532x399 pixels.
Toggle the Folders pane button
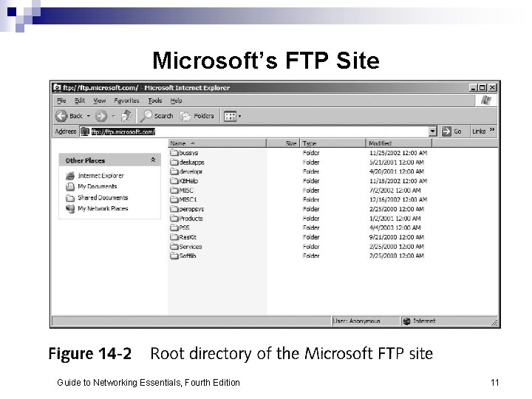tap(197, 116)
